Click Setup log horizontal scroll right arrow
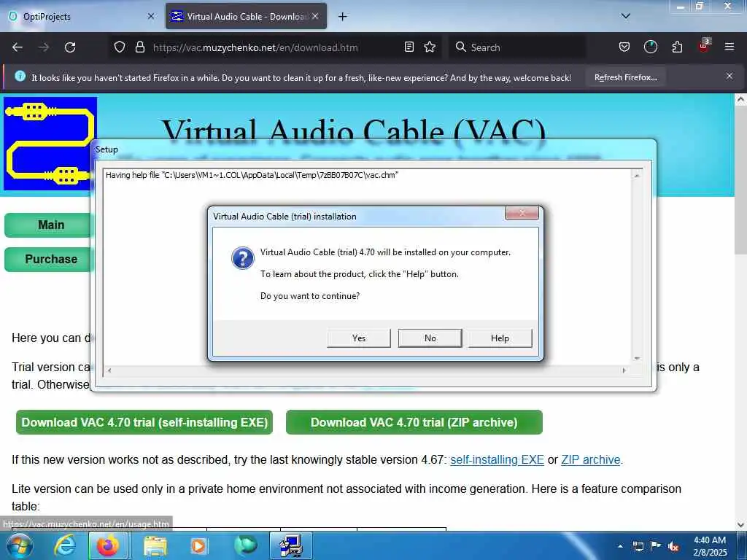This screenshot has height=560, width=747. (624, 370)
